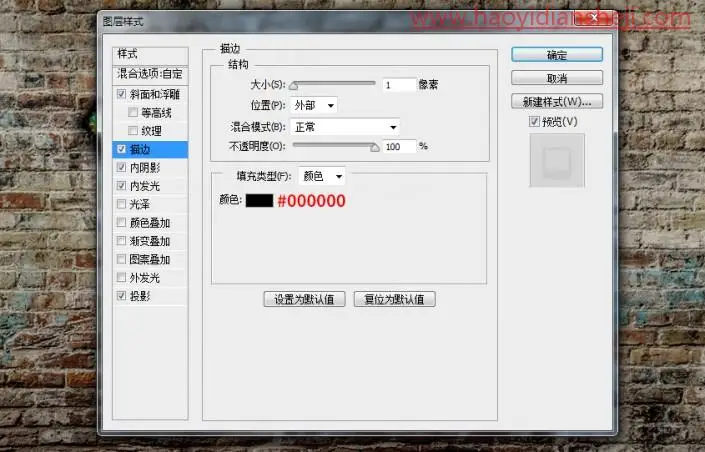
Task: Select the 样式 list header
Action: point(150,55)
